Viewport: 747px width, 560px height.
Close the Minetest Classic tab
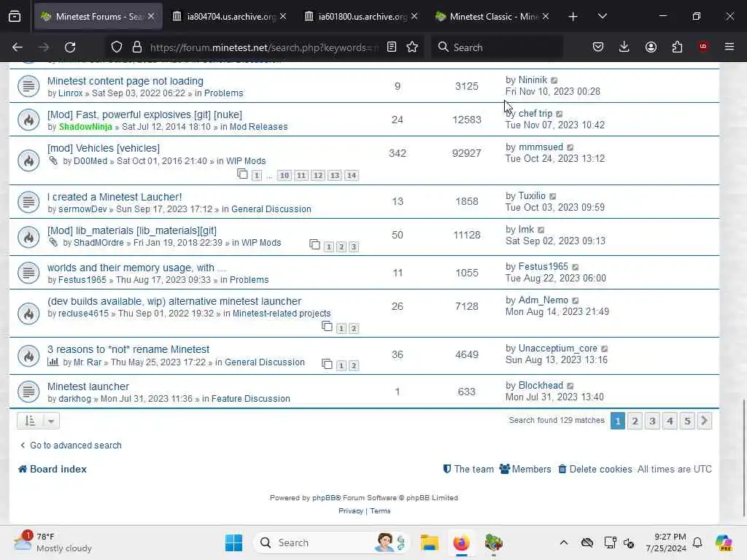pyautogui.click(x=546, y=17)
